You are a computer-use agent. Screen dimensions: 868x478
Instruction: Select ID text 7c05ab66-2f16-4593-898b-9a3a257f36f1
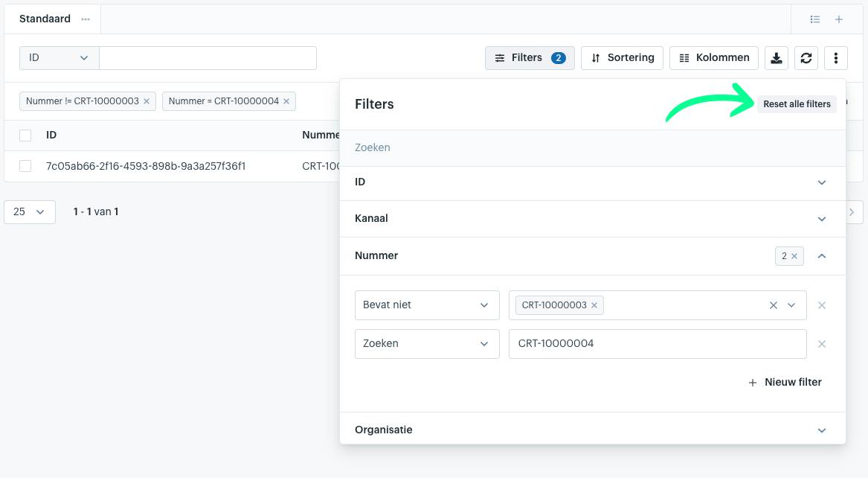coord(146,166)
